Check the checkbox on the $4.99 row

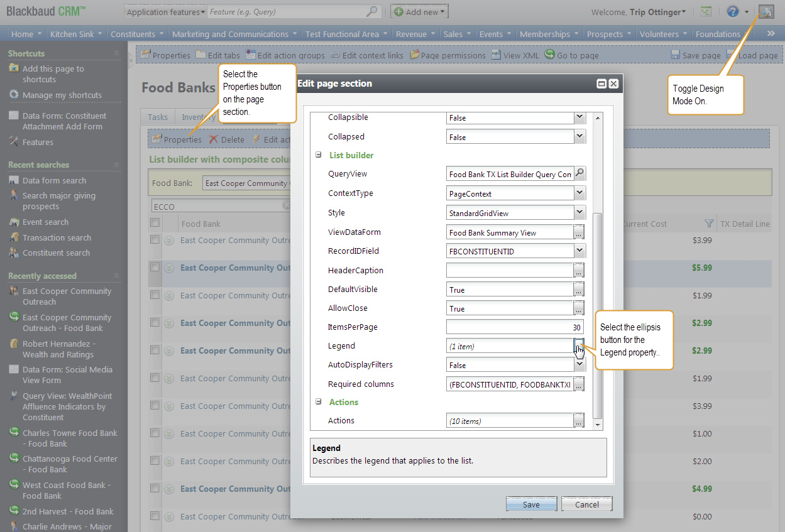click(155, 488)
